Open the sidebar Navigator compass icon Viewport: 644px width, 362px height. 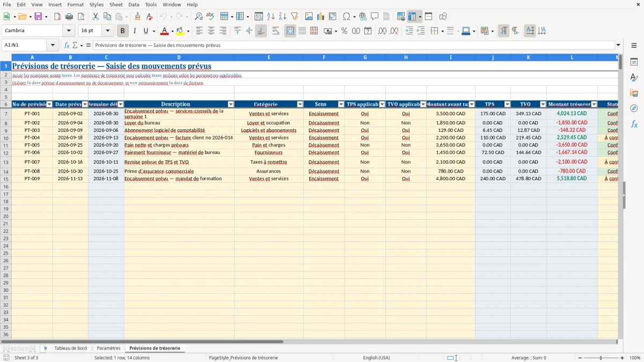click(x=634, y=108)
